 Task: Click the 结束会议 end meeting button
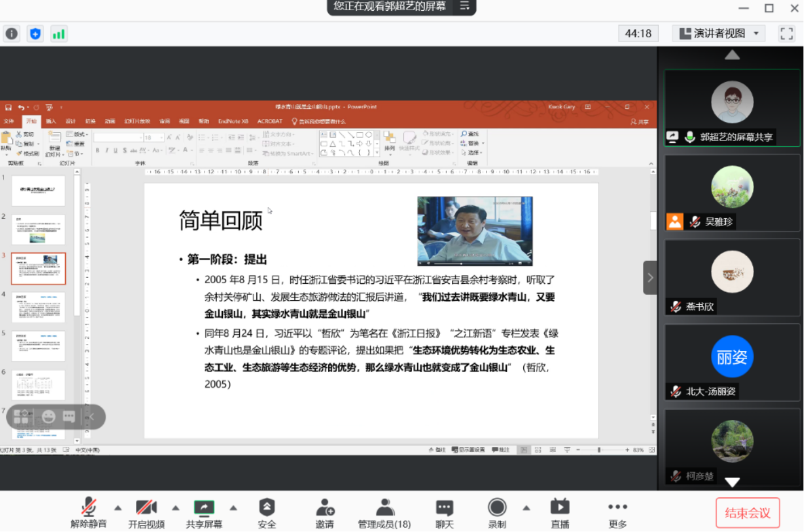pyautogui.click(x=748, y=512)
